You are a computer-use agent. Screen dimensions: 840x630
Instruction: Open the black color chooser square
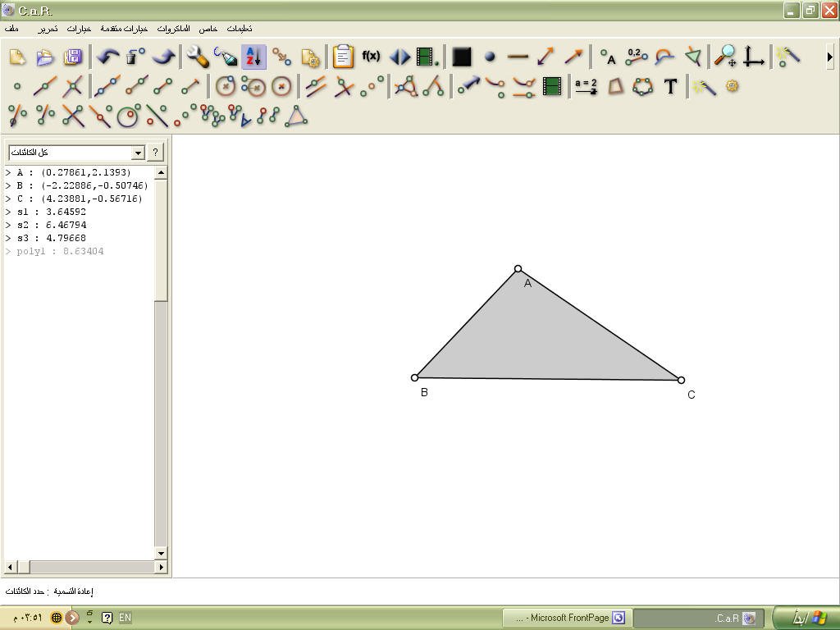(x=462, y=57)
